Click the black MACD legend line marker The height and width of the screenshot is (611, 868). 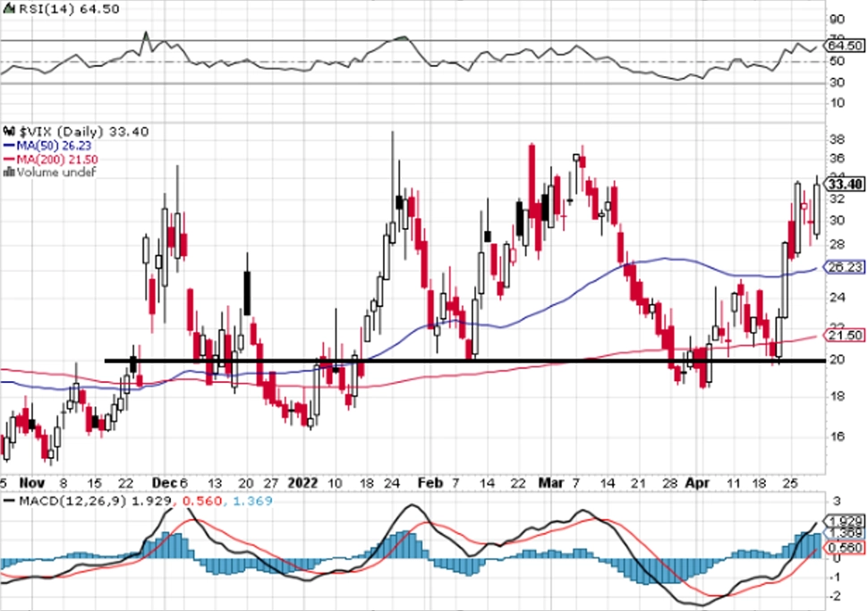10,501
